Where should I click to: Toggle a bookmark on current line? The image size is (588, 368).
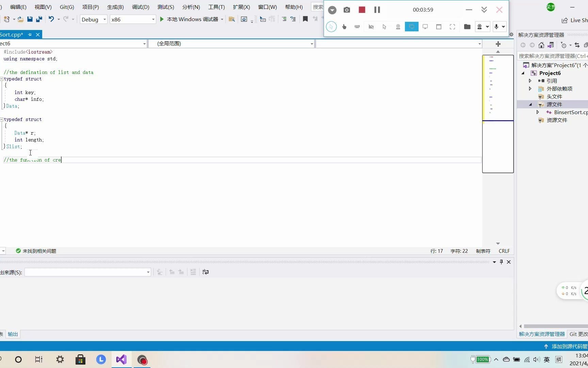[305, 19]
